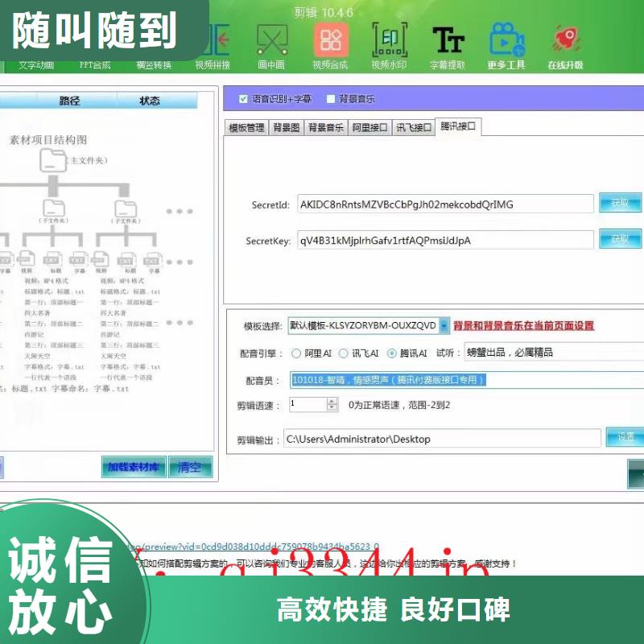This screenshot has width=644, height=644.
Task: Open the 画中画 picture-in-picture tool
Action: coord(271,46)
